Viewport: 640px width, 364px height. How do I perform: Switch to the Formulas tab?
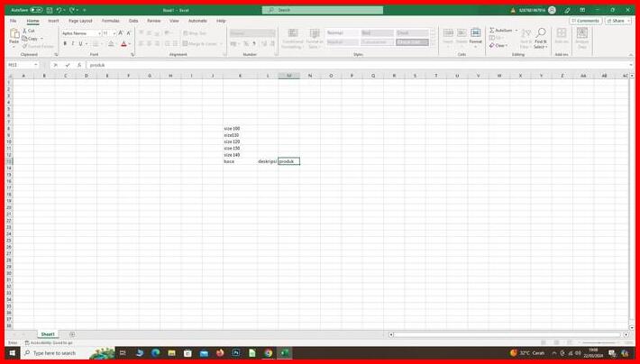110,20
